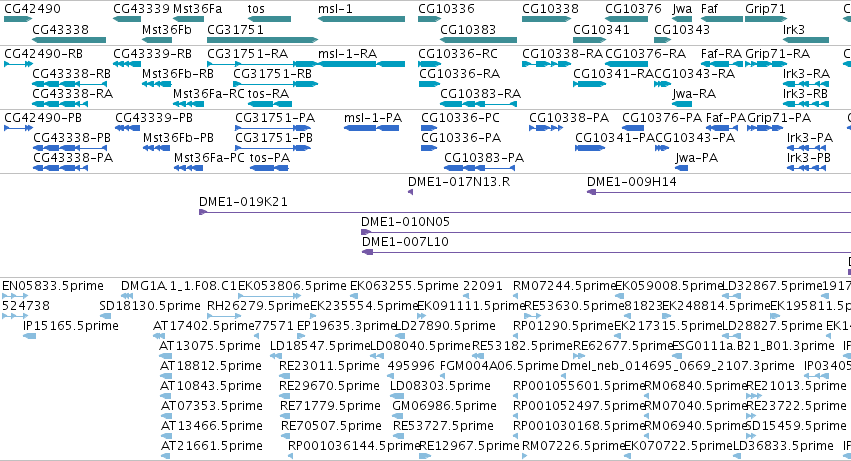Image resolution: width=851 pixels, height=461 pixels.
Task: Click the CG31751-RA transcript label
Action: (247, 54)
